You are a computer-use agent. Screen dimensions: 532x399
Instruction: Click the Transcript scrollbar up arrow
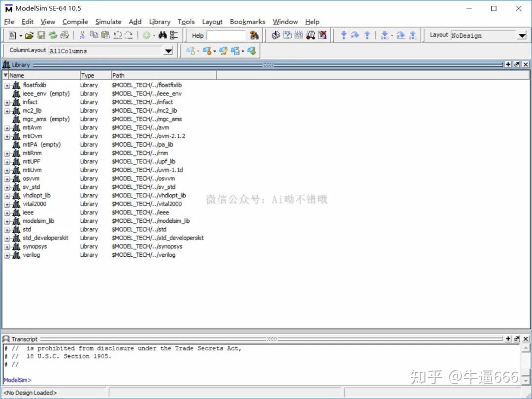525,348
